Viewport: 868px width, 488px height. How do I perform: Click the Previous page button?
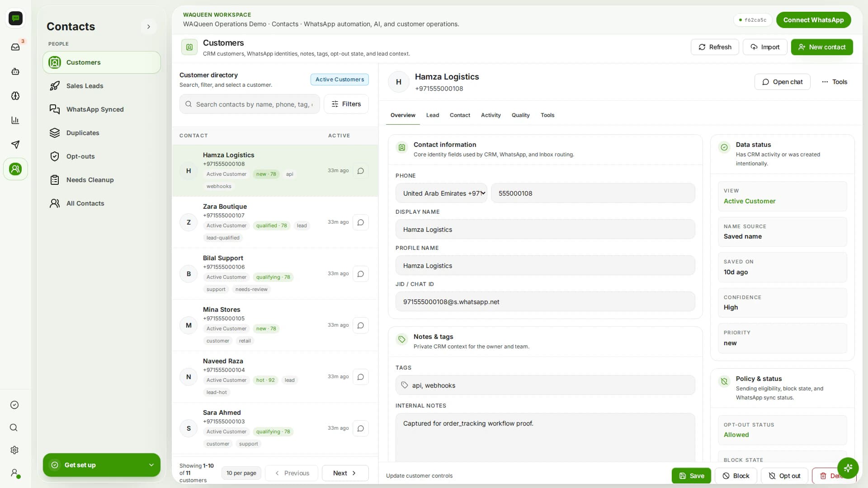pyautogui.click(x=292, y=473)
